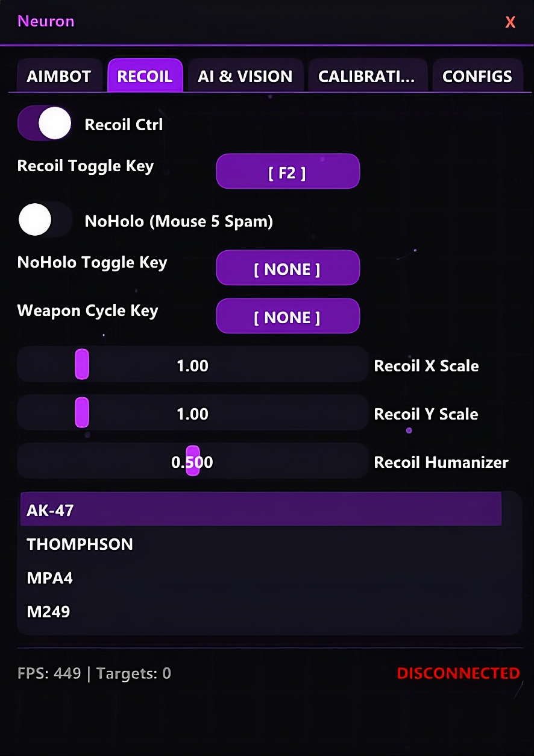Viewport: 534px width, 756px height.
Task: Click the [ F2 ] Recoil Toggle Key button
Action: pos(287,172)
